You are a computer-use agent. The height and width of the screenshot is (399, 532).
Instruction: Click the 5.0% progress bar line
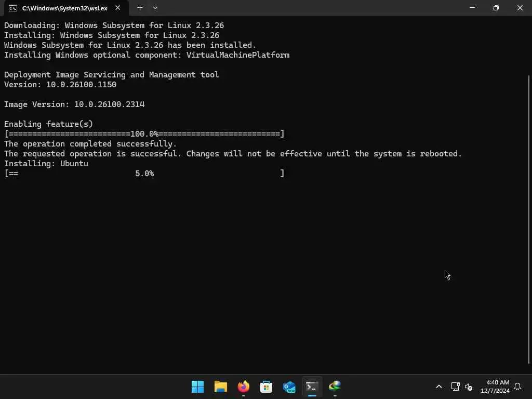144,174
